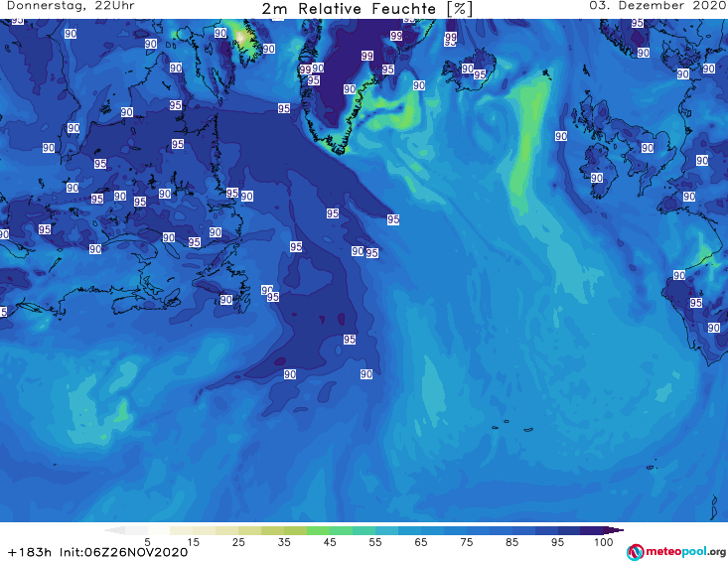Open the meteopool.org link text
Image resolution: width=728 pixels, height=562 pixels.
pos(685,551)
